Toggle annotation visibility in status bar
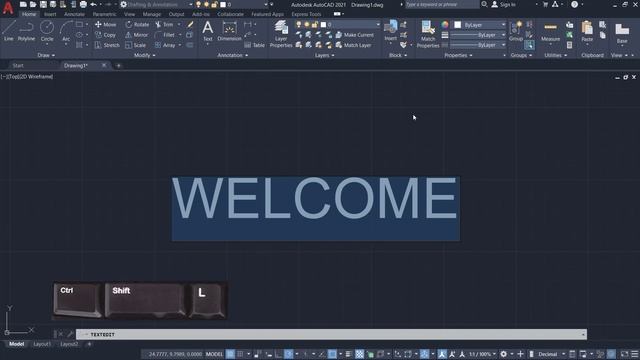The height and width of the screenshot is (360, 640). (442, 354)
